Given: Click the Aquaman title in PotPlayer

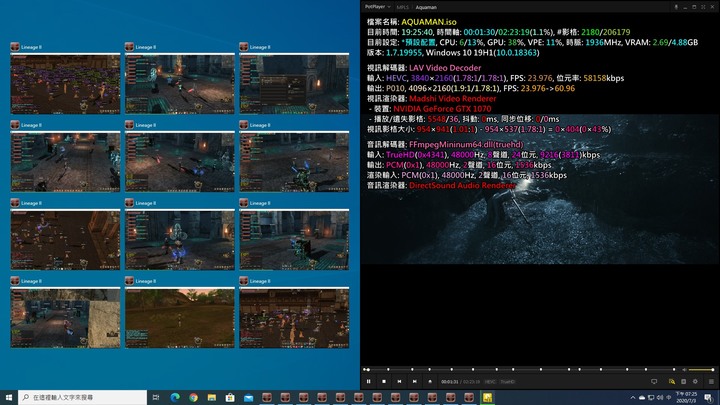Looking at the screenshot, I should [426, 7].
